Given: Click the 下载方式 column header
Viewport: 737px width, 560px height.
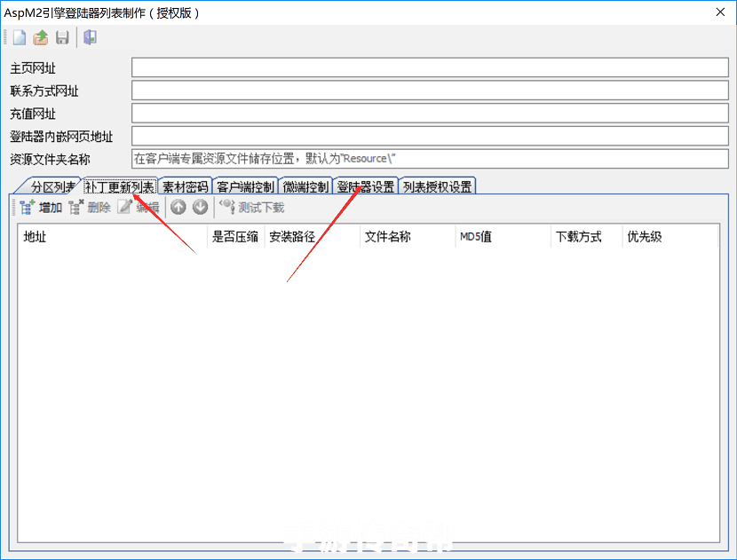Looking at the screenshot, I should [587, 236].
